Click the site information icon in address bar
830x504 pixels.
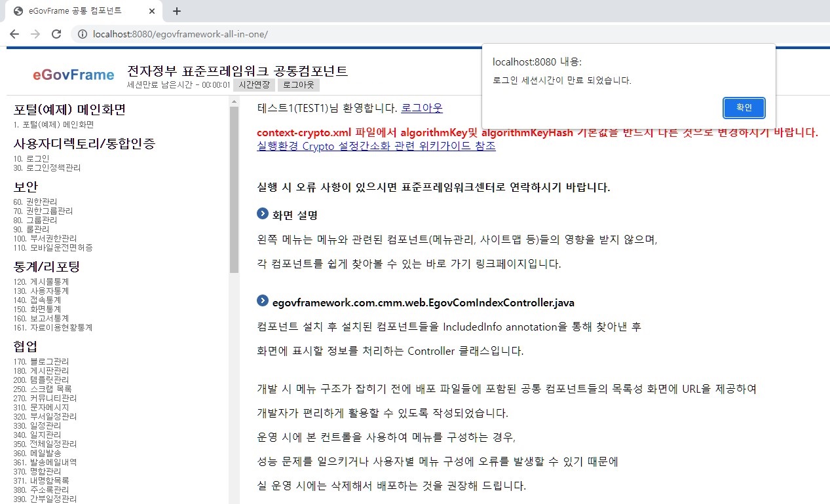click(x=83, y=34)
